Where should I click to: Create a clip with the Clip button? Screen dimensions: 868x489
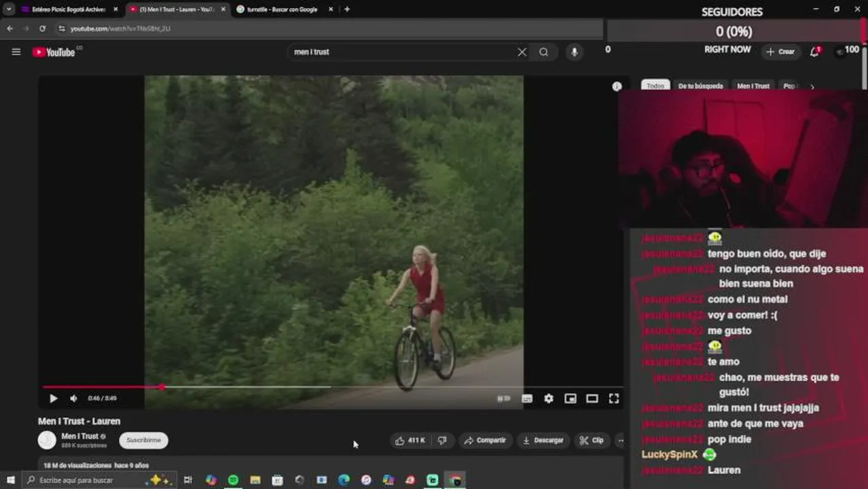591,440
